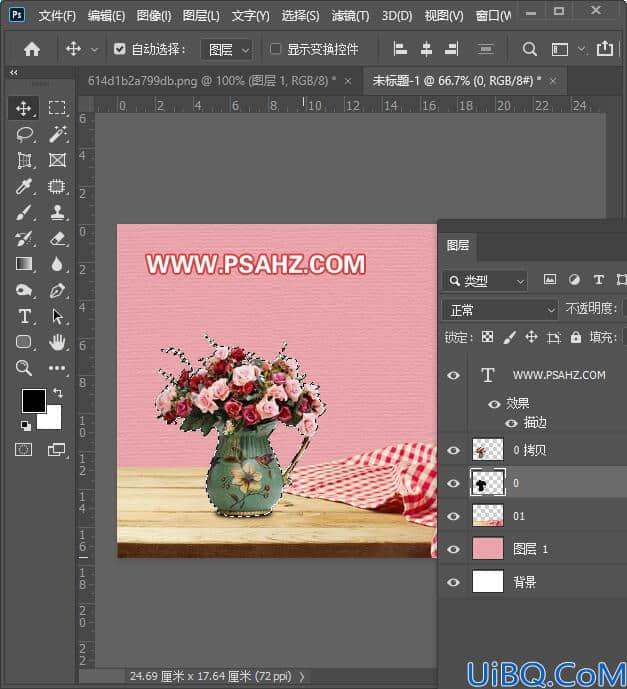Lock transparent pixels icon
The image size is (627, 689).
[487, 337]
